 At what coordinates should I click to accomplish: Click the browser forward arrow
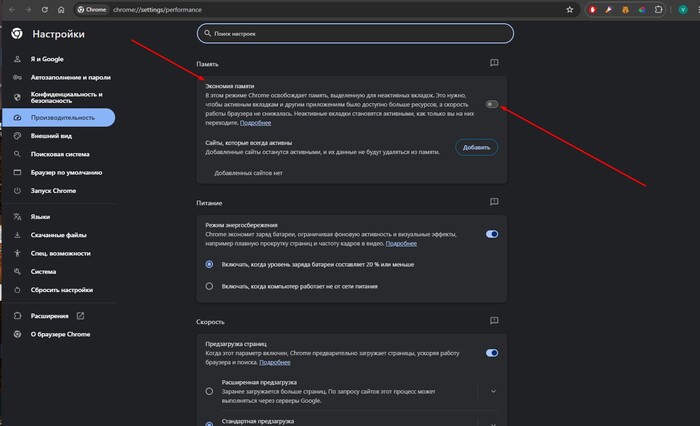click(28, 9)
